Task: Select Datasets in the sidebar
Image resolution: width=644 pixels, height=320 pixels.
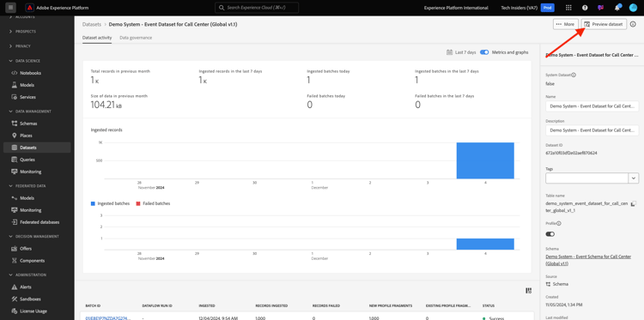Action: pyautogui.click(x=37, y=148)
